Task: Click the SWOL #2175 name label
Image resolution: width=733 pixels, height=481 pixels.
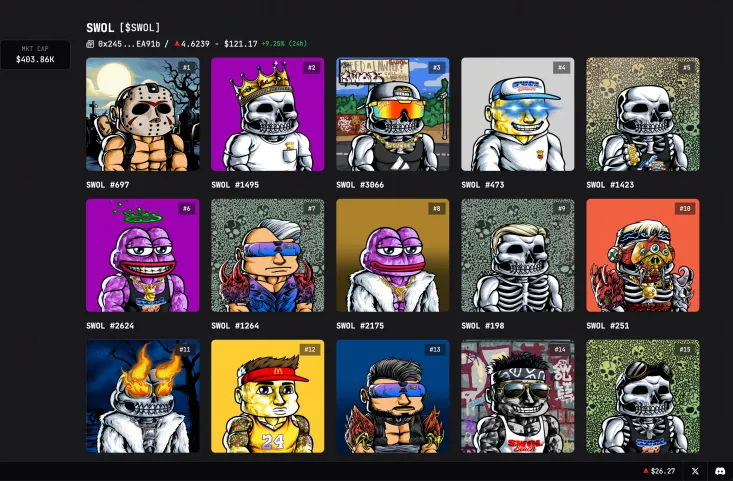Action: point(360,326)
